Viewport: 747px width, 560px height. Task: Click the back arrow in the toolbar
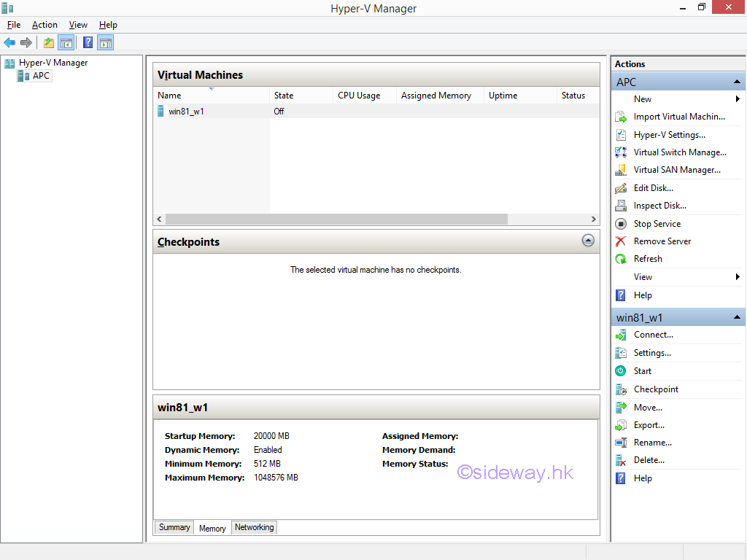point(9,43)
